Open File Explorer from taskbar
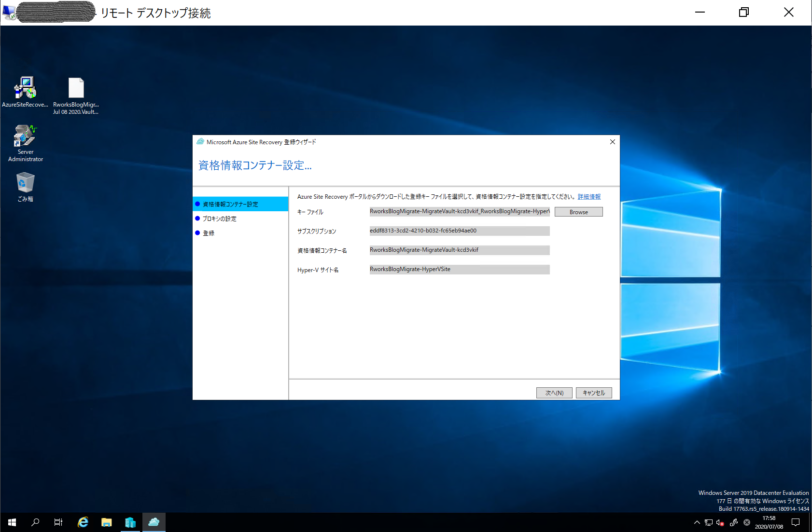This screenshot has width=812, height=532. [x=107, y=522]
